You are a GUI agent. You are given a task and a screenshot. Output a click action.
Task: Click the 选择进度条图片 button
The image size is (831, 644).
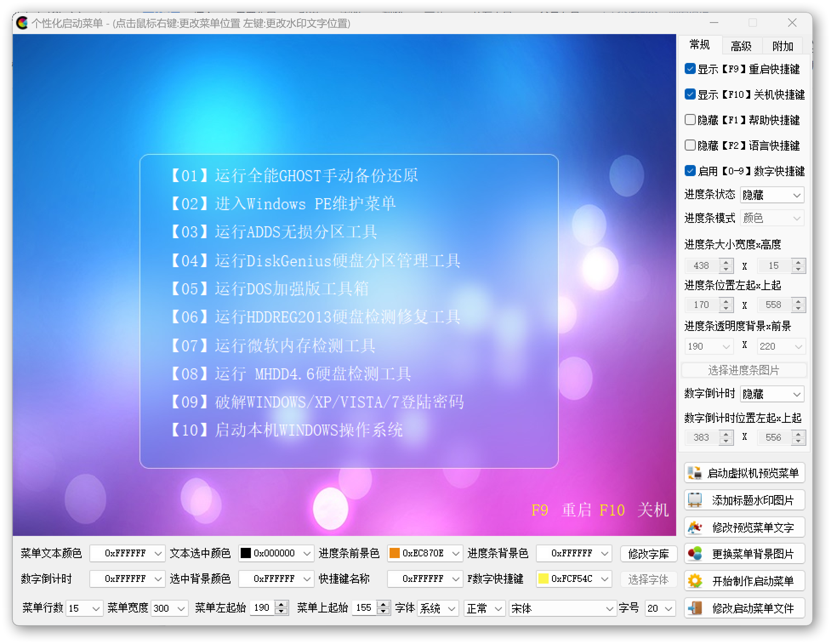click(x=744, y=370)
